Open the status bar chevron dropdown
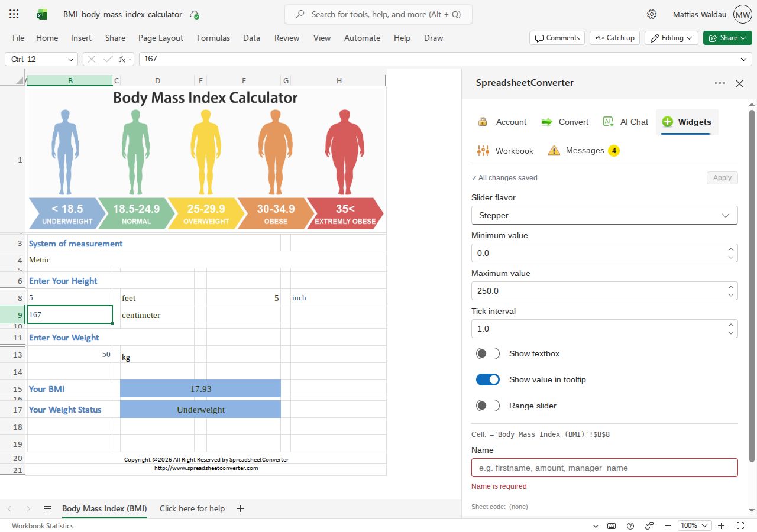The width and height of the screenshot is (757, 532). tap(595, 525)
